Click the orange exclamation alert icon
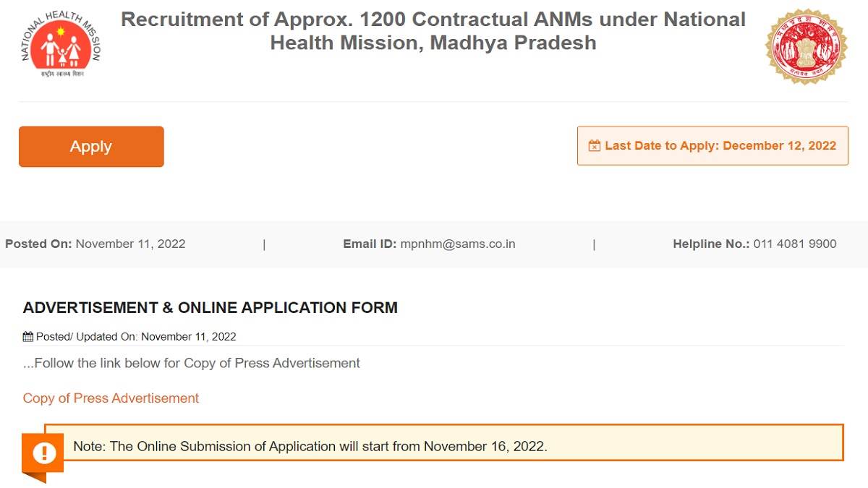Viewport: 868px width, 488px height. tap(45, 452)
